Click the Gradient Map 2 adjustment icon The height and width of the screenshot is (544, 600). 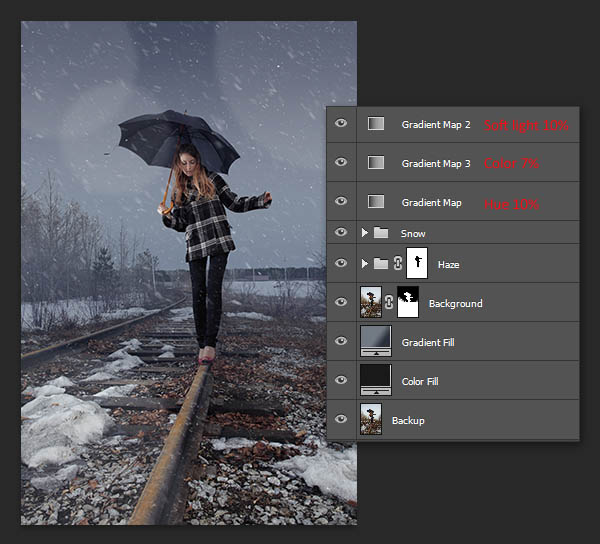(x=376, y=124)
